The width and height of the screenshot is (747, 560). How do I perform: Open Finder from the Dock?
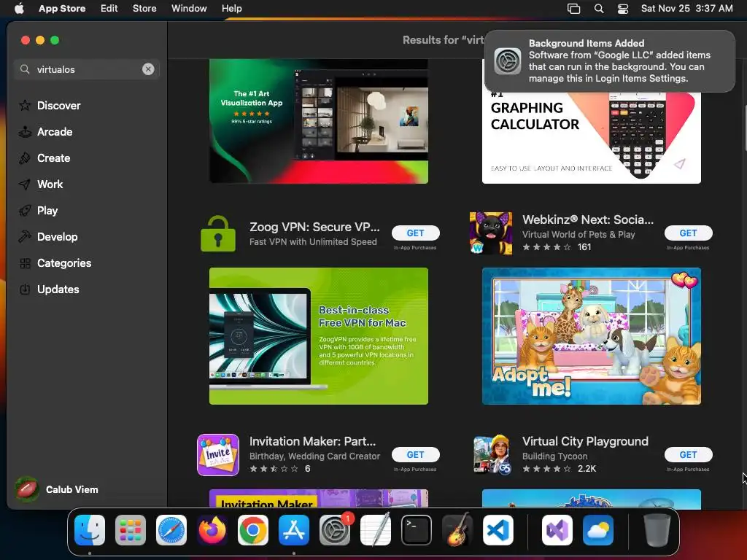click(90, 530)
